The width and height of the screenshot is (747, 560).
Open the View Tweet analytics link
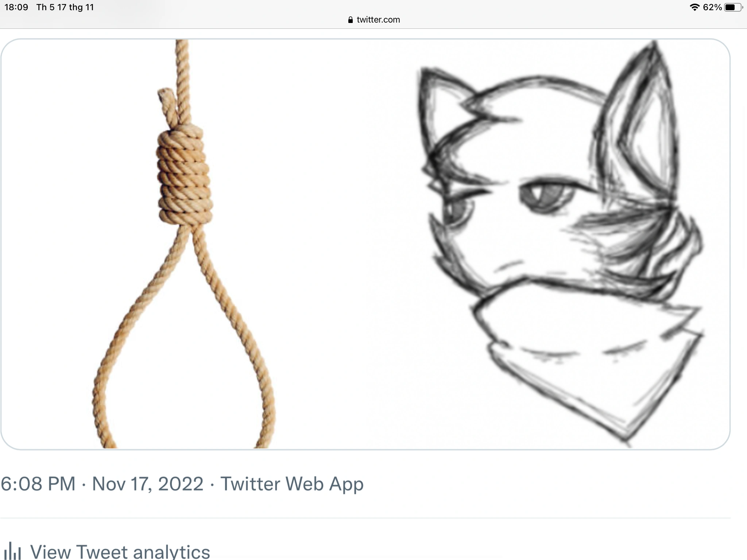[120, 551]
